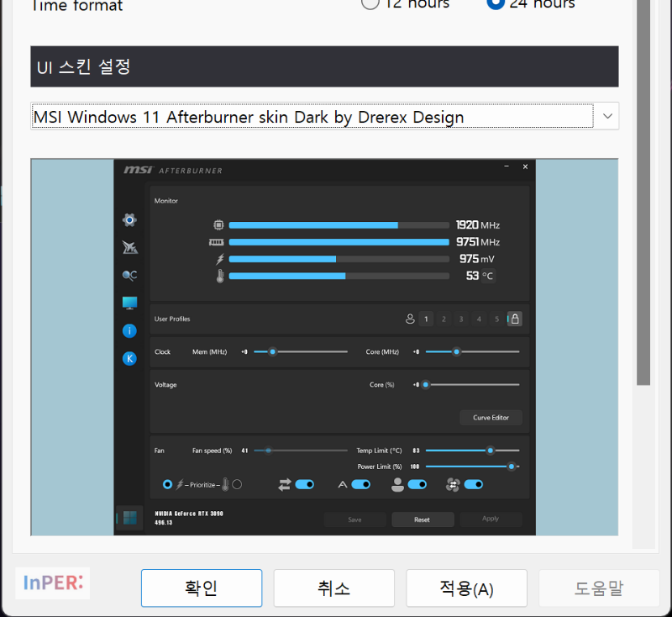Screen dimensions: 672x617
Task: Click the memory icon beside 9751 MHz bar
Action: [x=217, y=242]
